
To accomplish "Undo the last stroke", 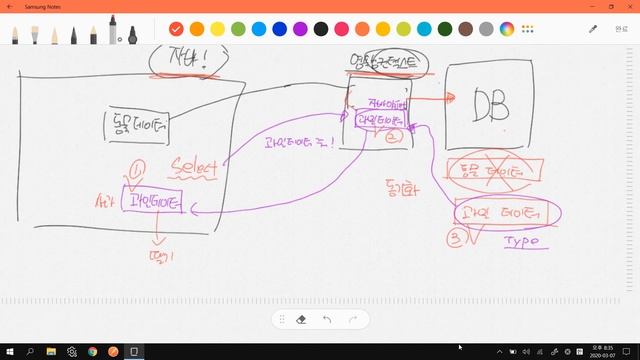I will coord(327,319).
